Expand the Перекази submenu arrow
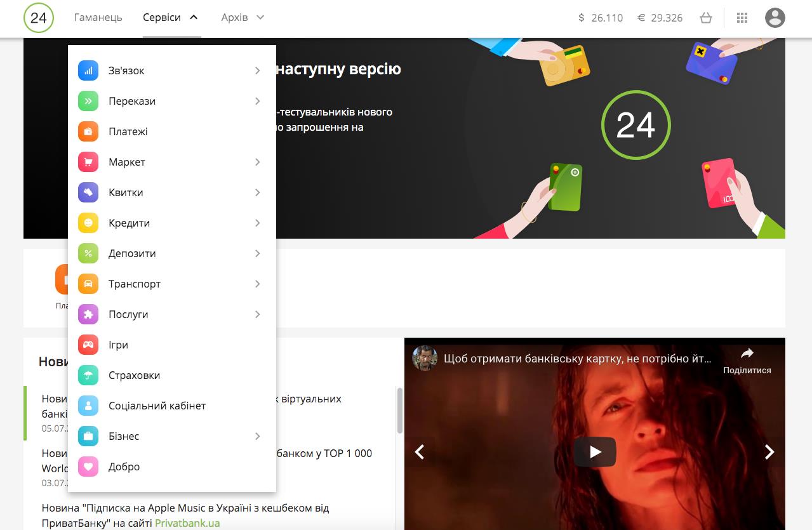The height and width of the screenshot is (530, 812). [x=257, y=101]
